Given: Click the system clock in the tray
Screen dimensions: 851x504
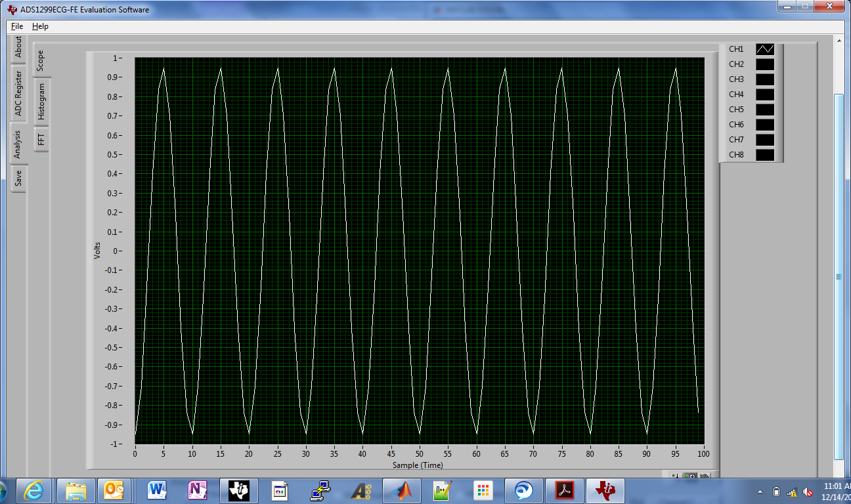Looking at the screenshot, I should coord(836,491).
